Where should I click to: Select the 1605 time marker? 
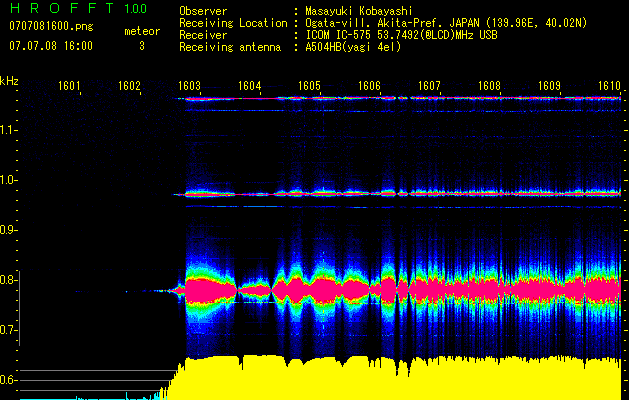[309, 87]
